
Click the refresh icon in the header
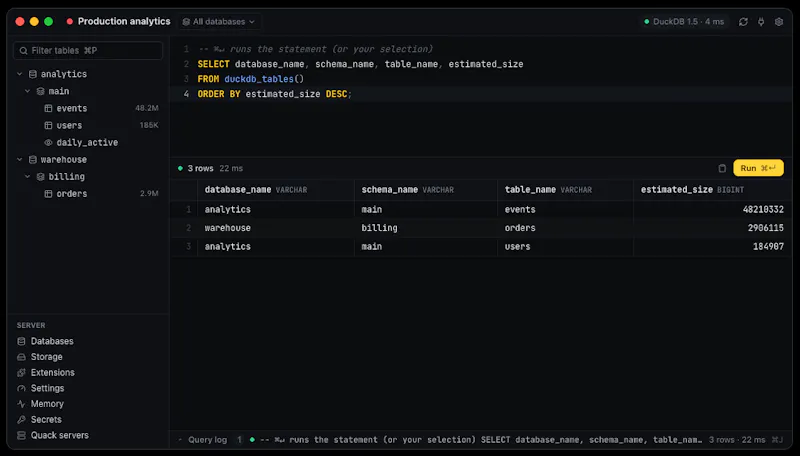click(743, 21)
